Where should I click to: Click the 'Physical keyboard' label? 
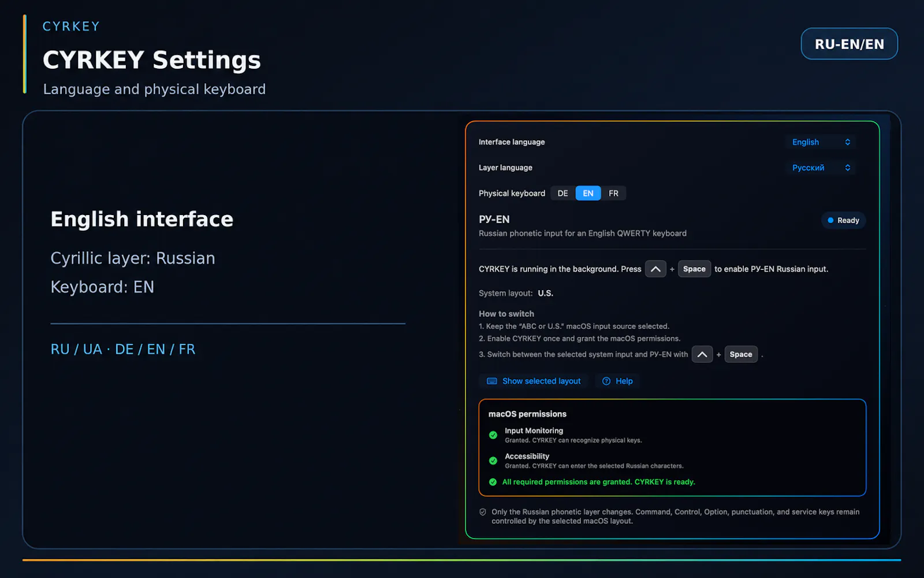coord(512,193)
